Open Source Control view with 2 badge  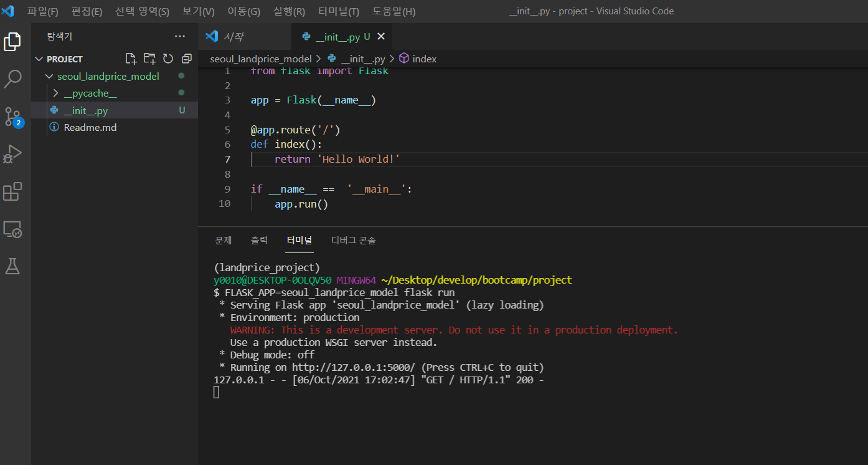tap(12, 117)
